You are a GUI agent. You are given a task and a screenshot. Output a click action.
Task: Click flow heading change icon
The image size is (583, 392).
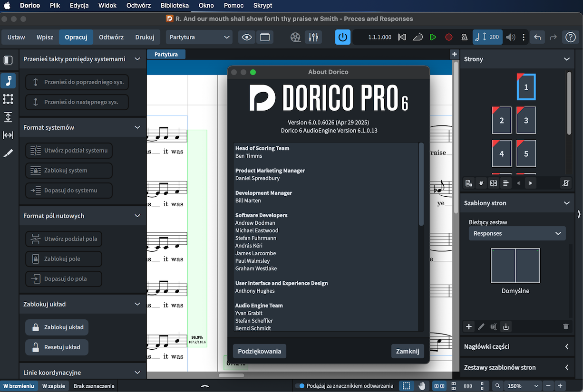pos(506,183)
